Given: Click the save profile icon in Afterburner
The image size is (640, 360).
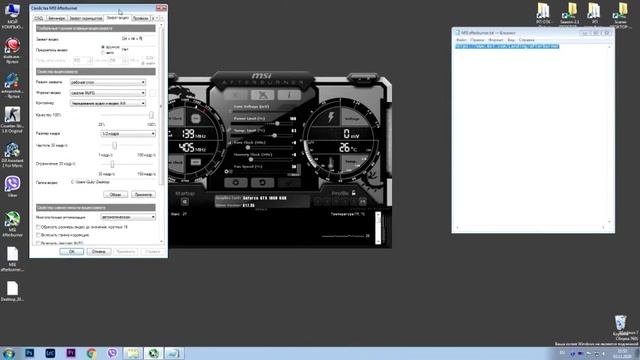Looking at the screenshot, I should pos(363,202).
